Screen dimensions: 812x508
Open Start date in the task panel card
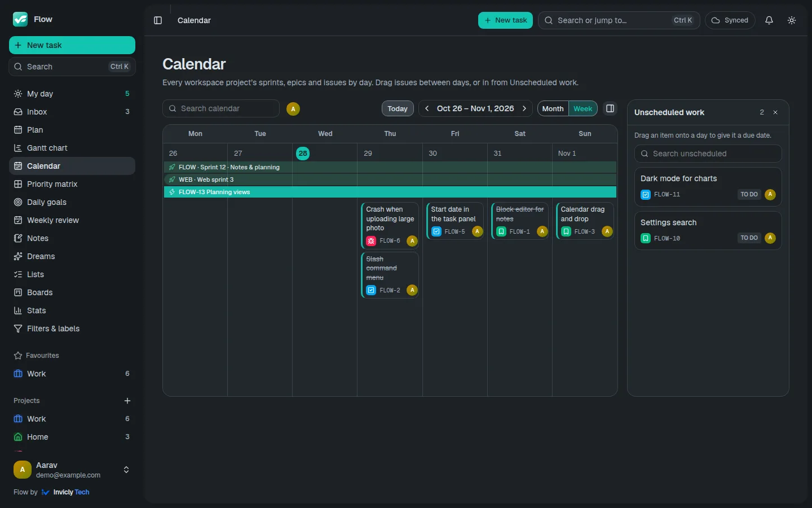point(454,221)
